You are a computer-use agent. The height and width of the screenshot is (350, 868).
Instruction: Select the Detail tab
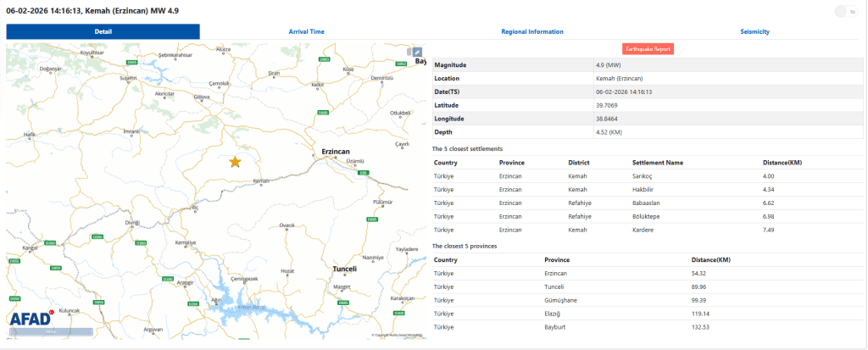click(x=103, y=31)
